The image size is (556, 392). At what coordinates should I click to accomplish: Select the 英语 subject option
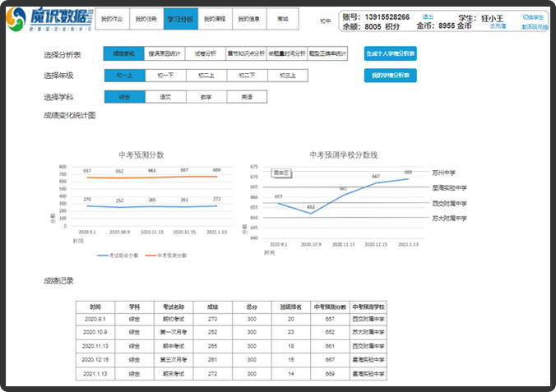(x=246, y=97)
